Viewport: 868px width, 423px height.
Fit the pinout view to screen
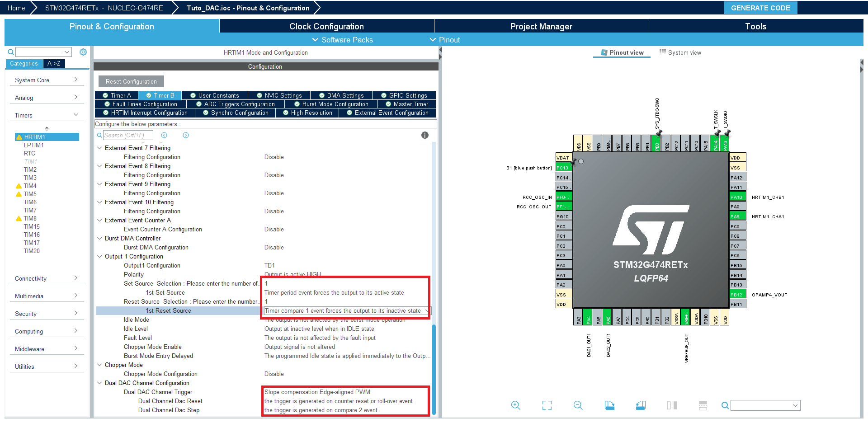point(547,405)
